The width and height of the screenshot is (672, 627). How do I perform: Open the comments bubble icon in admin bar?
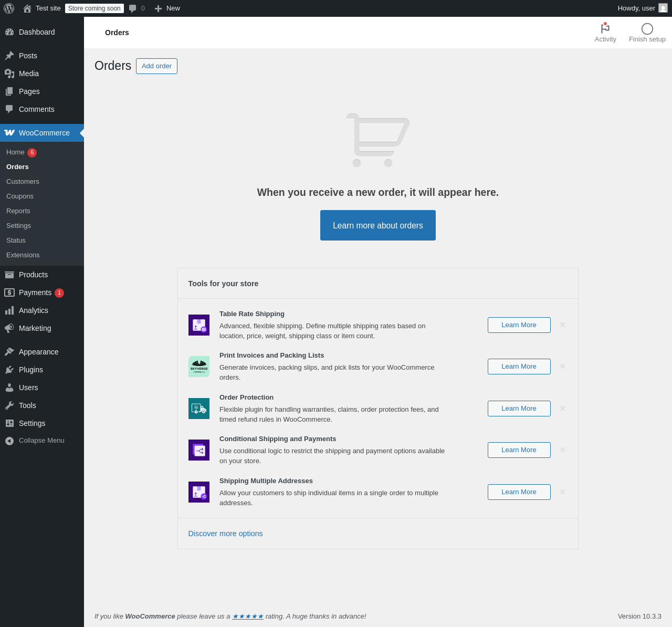coord(133,8)
